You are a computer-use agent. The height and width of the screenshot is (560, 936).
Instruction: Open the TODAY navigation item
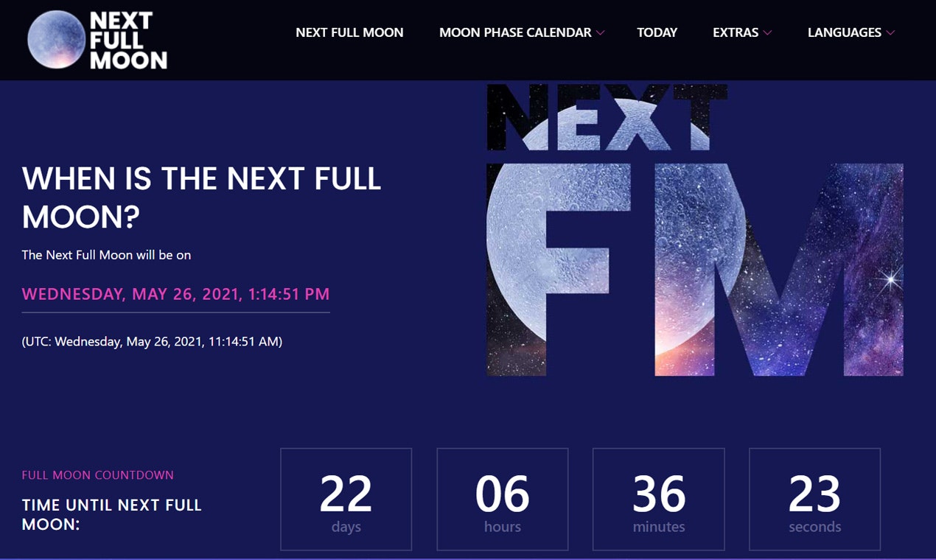pyautogui.click(x=657, y=32)
